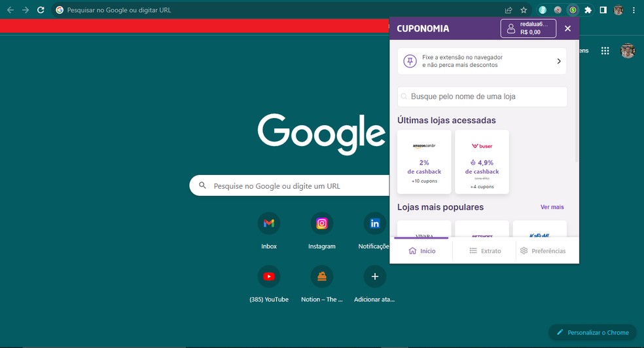
Task: Click the pin extension icon in the banner
Action: click(x=410, y=61)
